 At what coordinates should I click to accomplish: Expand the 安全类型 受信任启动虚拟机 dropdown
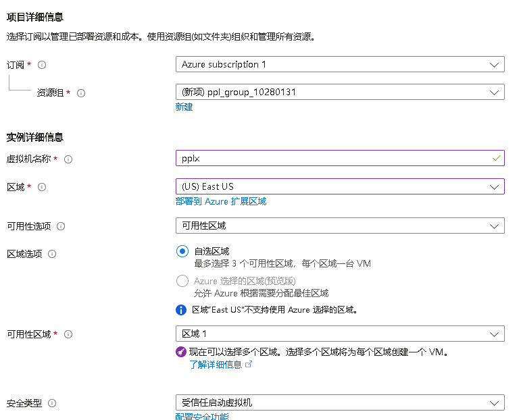pyautogui.click(x=339, y=403)
